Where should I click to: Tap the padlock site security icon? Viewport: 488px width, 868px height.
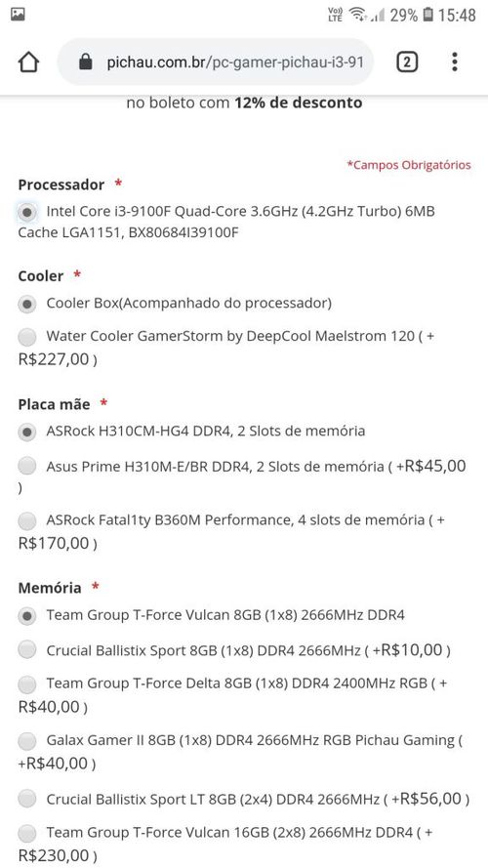pos(85,62)
